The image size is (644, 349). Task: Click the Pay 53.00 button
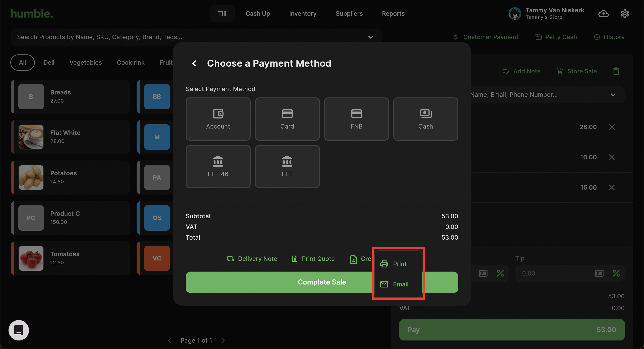[512, 330]
